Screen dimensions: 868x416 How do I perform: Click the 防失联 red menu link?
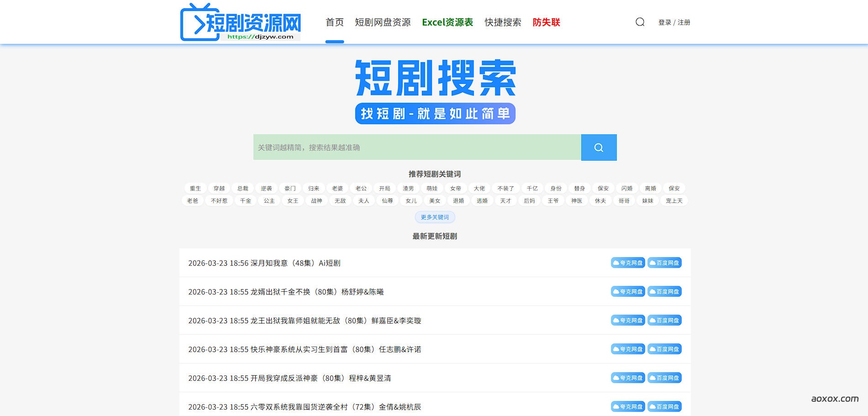(x=546, y=22)
